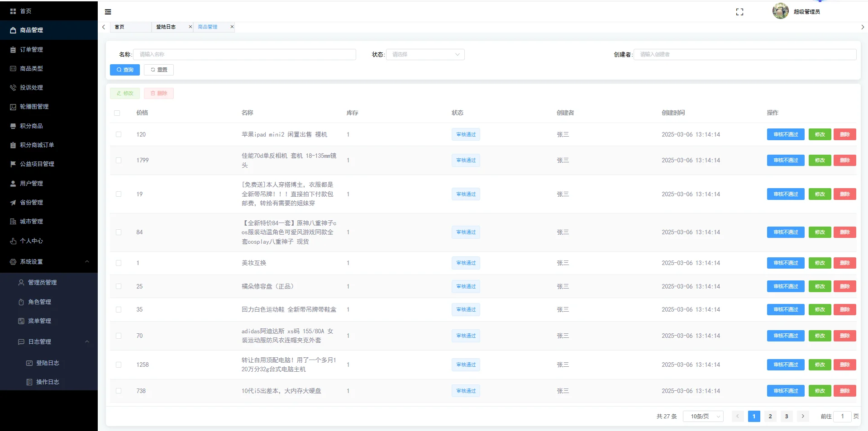This screenshot has width=868, height=431.
Task: Click the 超级管理员 avatar image
Action: (780, 11)
